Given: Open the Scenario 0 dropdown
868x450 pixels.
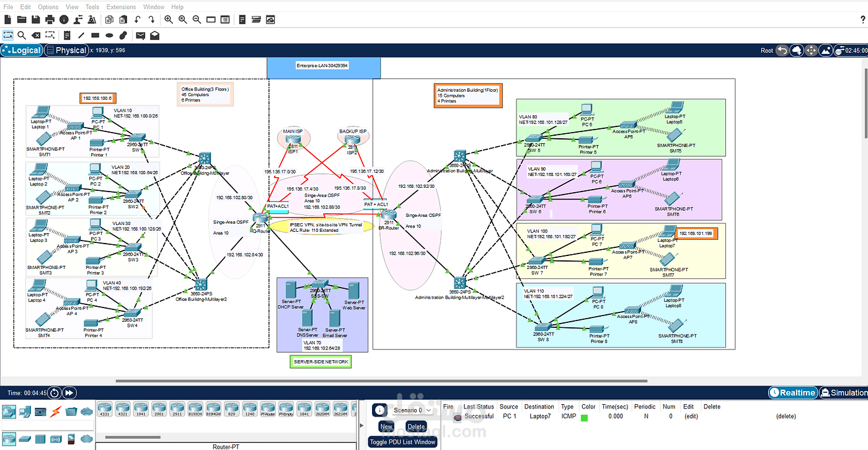Looking at the screenshot, I should (x=412, y=410).
